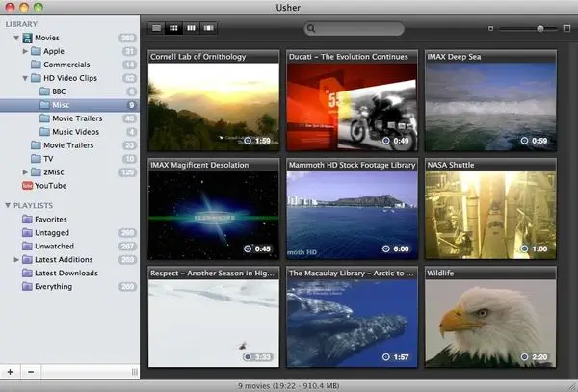Click the sidebar resize grip handle
The height and width of the screenshot is (392, 578).
click(x=135, y=372)
